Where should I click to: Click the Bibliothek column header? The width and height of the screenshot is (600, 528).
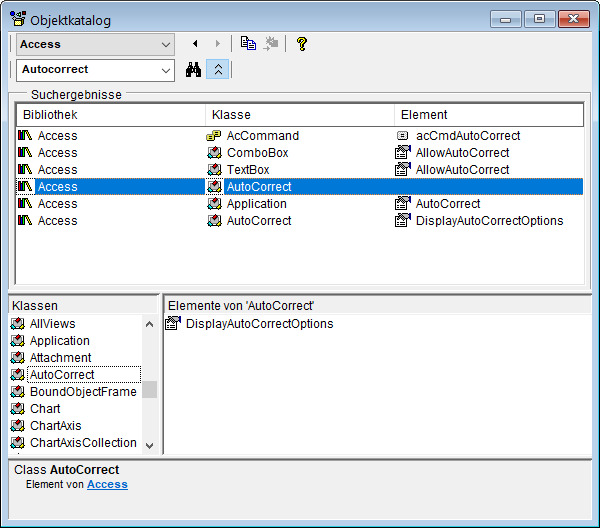[x=110, y=115]
